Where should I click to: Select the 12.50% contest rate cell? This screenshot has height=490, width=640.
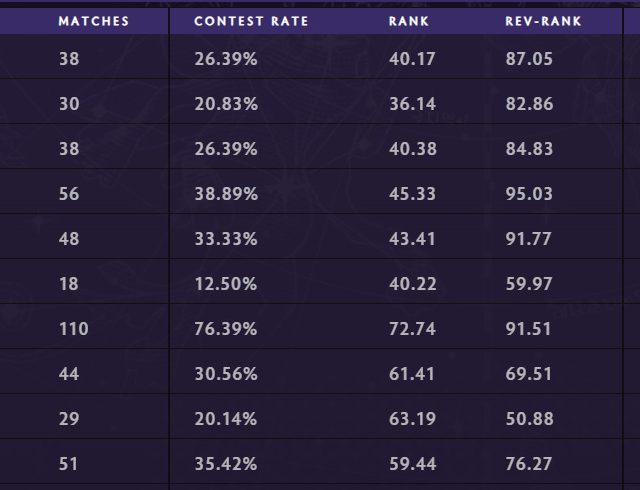(226, 284)
